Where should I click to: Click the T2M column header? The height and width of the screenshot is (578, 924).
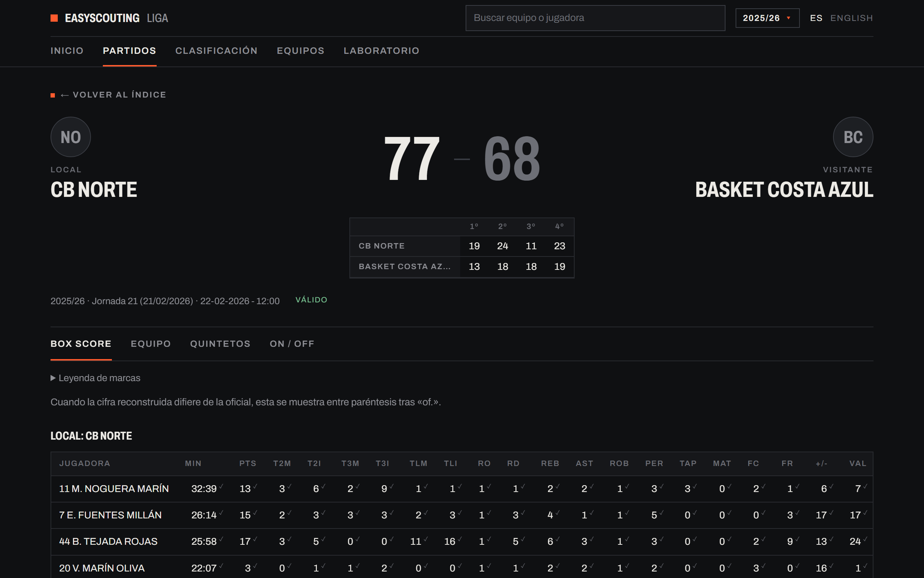point(282,463)
